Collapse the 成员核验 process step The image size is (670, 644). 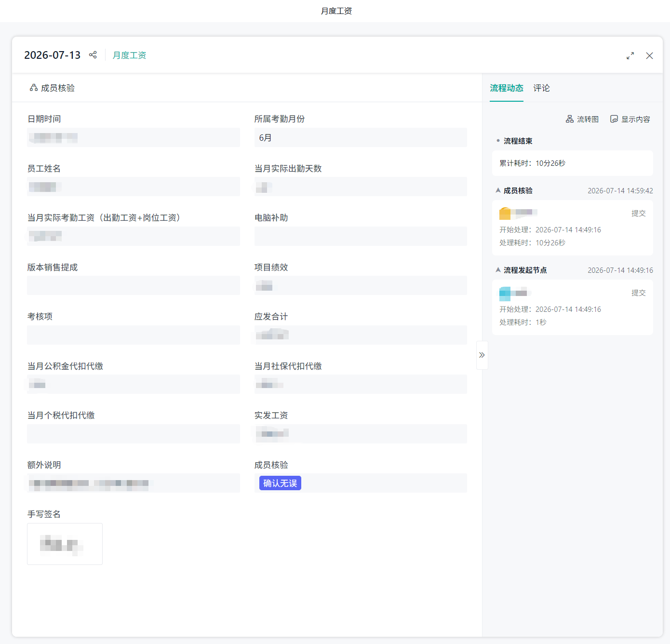coord(498,190)
